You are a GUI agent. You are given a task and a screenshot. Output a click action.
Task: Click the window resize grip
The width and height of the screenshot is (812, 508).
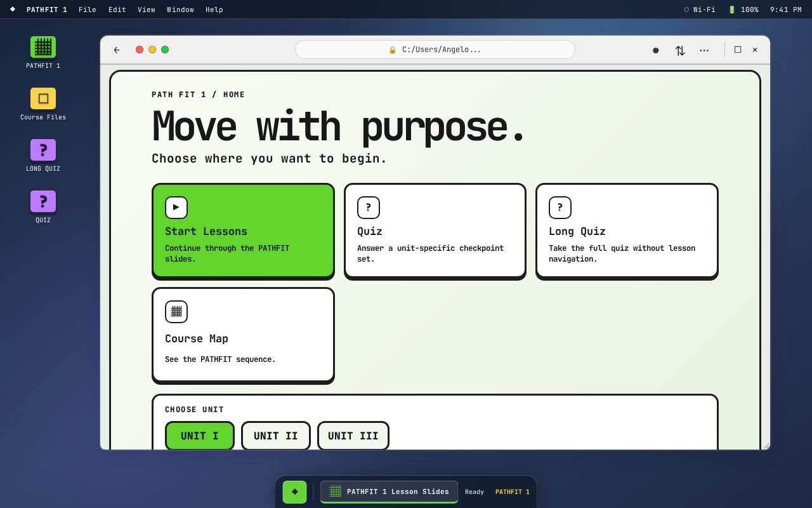tap(766, 446)
